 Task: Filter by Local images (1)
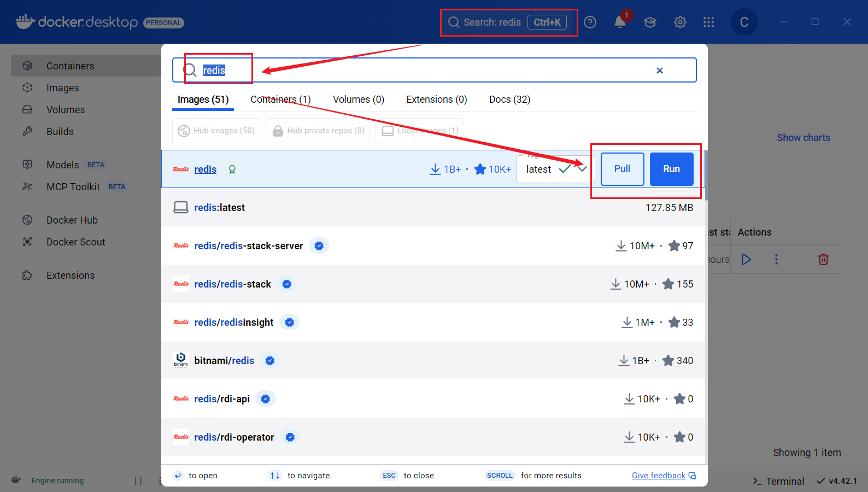[x=420, y=131]
